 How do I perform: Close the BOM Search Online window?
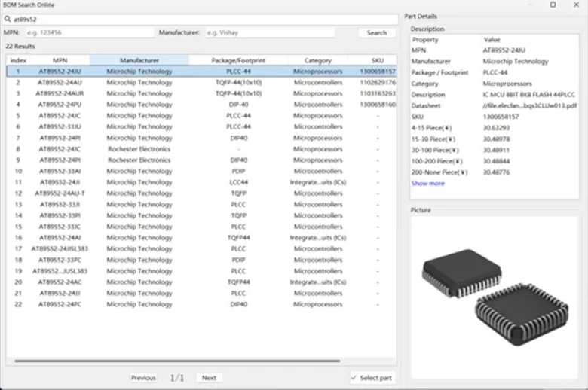pyautogui.click(x=575, y=5)
